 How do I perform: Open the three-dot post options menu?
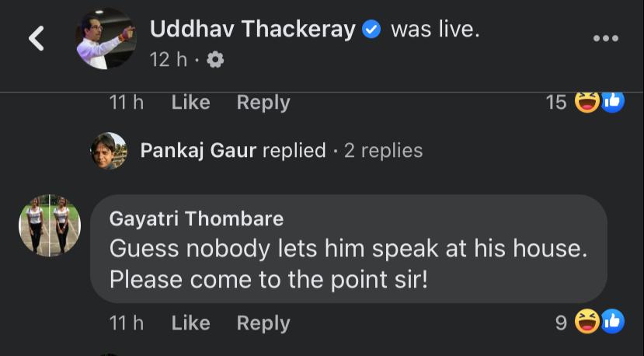[605, 39]
